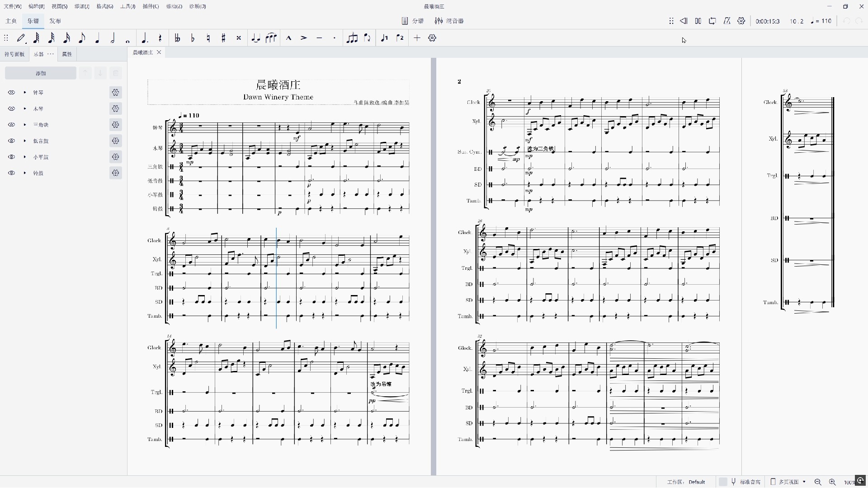Toggle visibility of 铃鼓 instrument

pyautogui.click(x=12, y=173)
